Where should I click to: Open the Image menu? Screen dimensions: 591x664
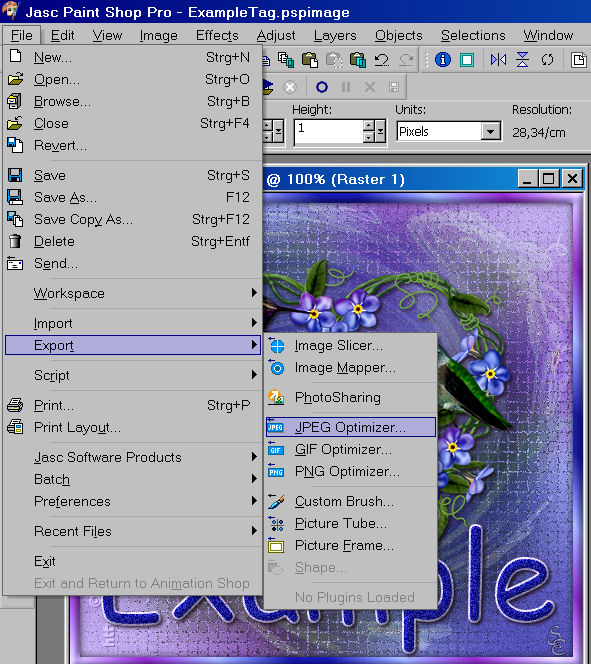click(158, 35)
